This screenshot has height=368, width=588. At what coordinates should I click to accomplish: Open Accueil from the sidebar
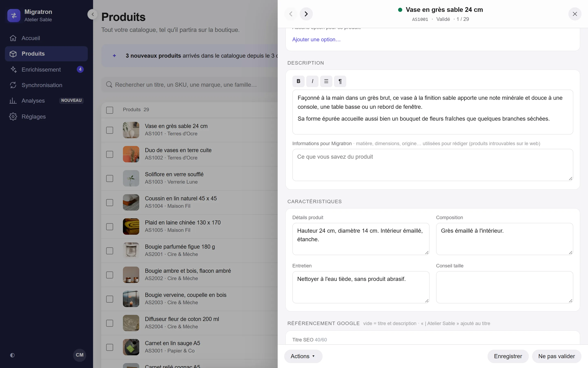(46, 38)
